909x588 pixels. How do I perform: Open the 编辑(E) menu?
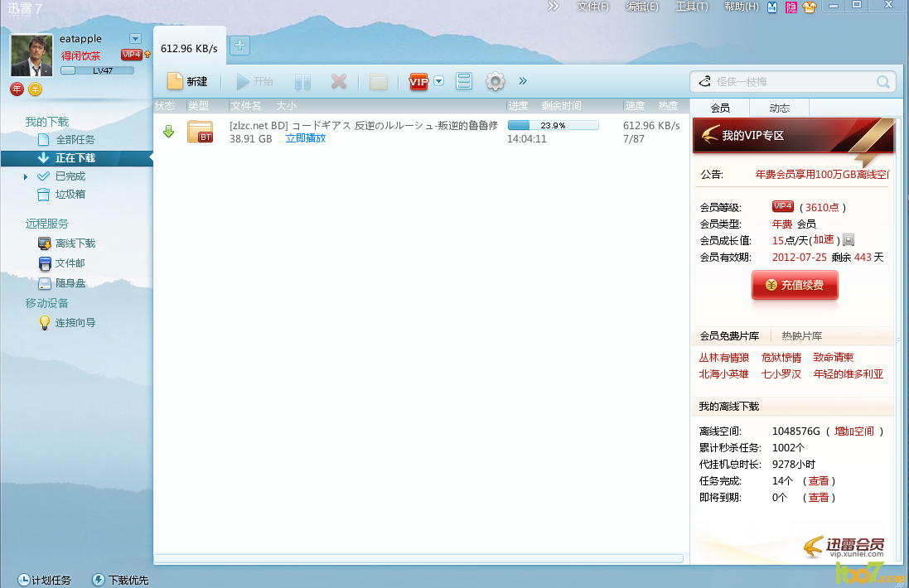coord(642,7)
